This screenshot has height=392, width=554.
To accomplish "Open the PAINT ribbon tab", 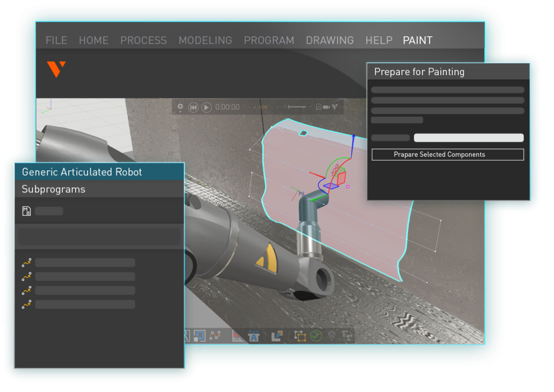I will (x=417, y=41).
